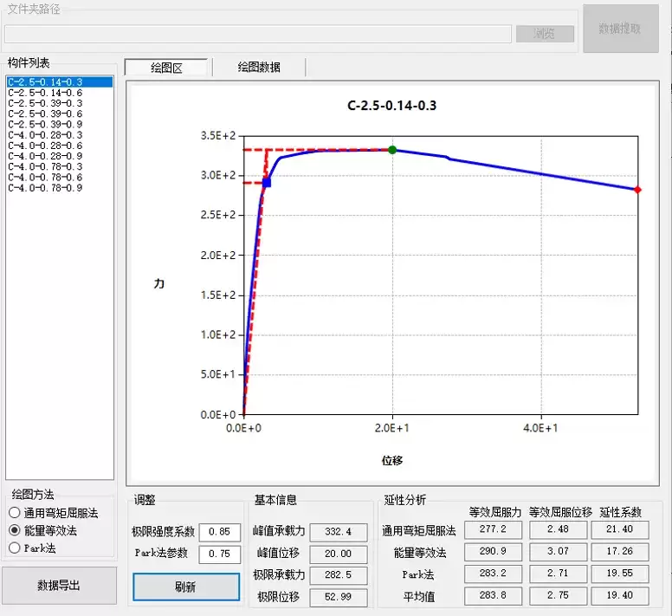672x616 pixels.
Task: Click Park法 ductility value 19.55
Action: coord(620,574)
